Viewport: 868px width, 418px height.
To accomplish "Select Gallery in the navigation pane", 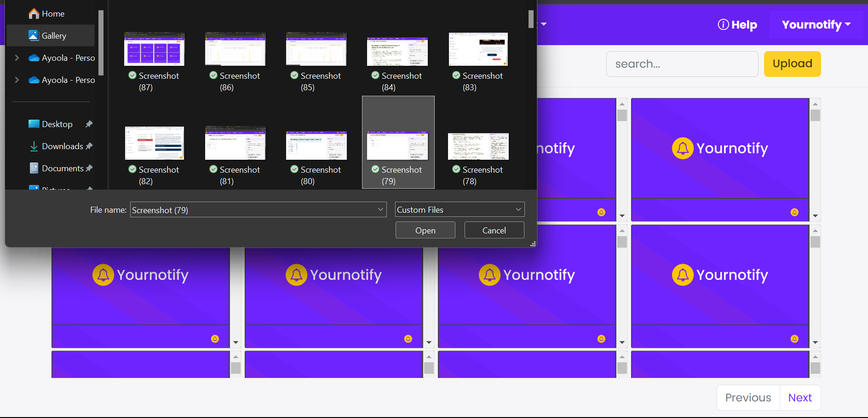I will click(x=51, y=36).
